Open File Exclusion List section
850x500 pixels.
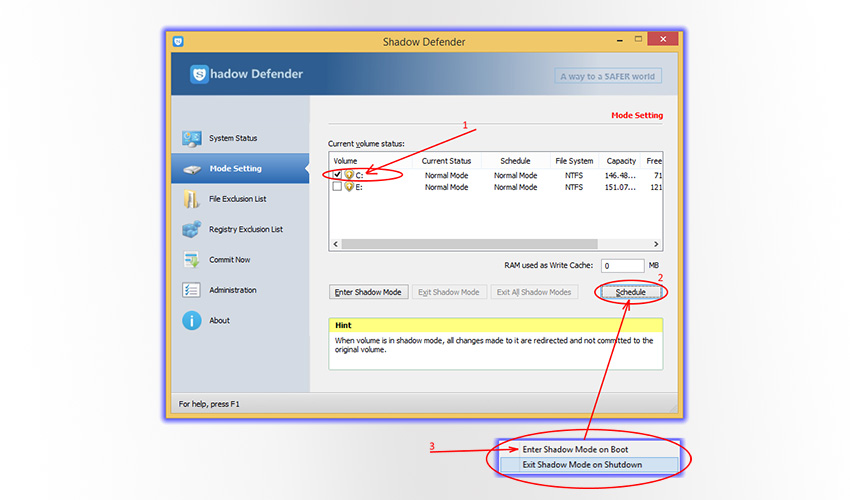pyautogui.click(x=240, y=199)
